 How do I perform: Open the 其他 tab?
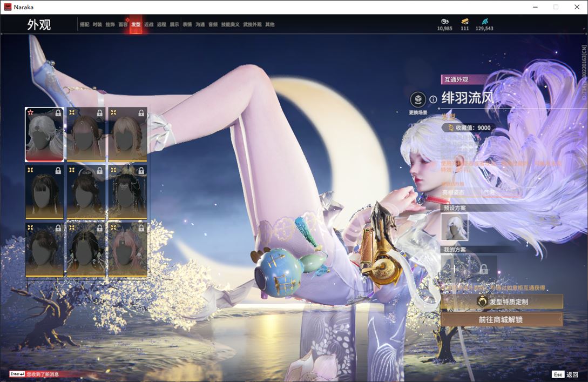coord(269,24)
